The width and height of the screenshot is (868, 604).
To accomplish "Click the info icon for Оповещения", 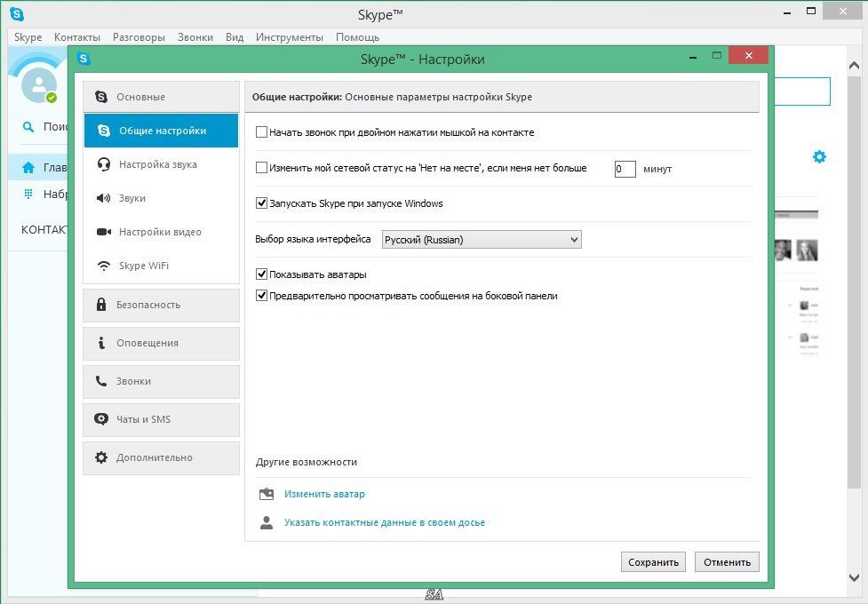I will (x=101, y=343).
